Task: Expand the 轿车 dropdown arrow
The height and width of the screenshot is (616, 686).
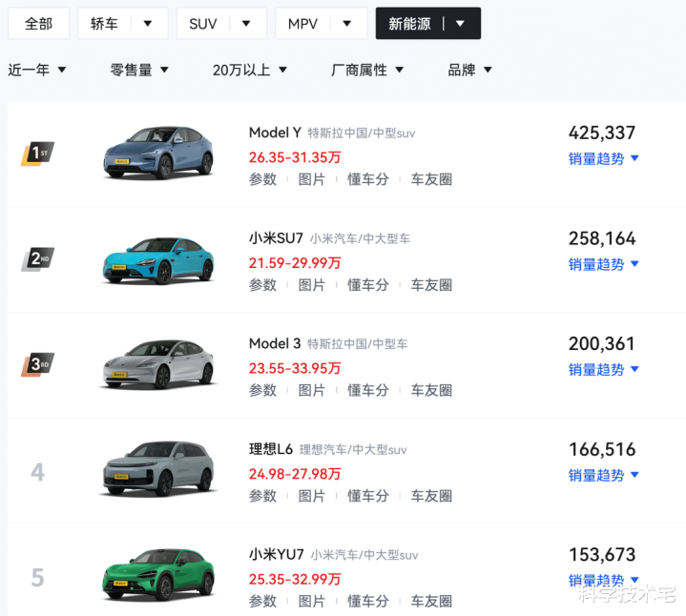Action: pyautogui.click(x=147, y=24)
